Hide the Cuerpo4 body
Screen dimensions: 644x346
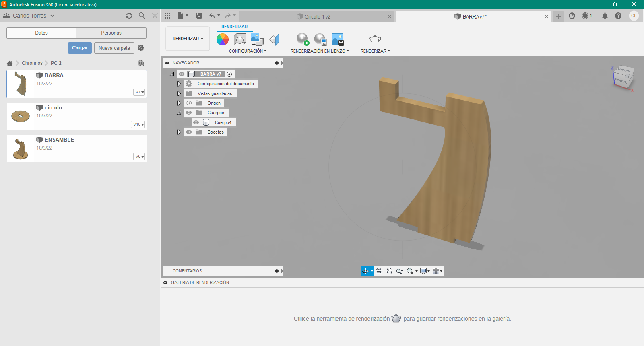(196, 122)
